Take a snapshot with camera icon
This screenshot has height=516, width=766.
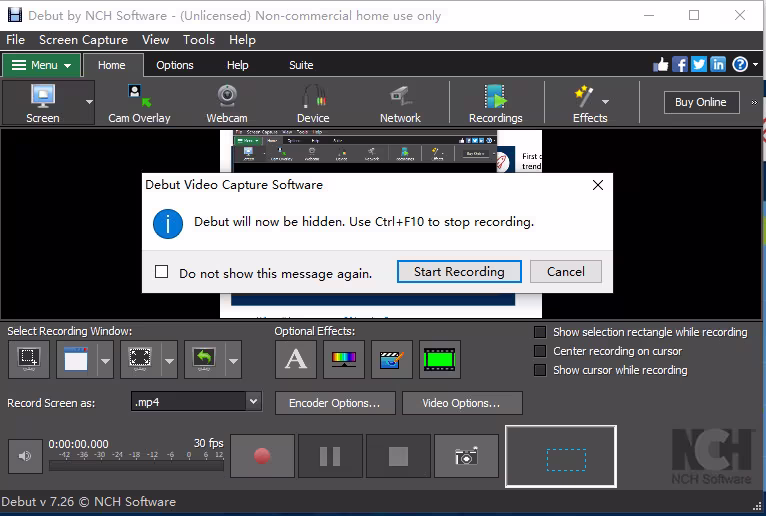pos(466,456)
